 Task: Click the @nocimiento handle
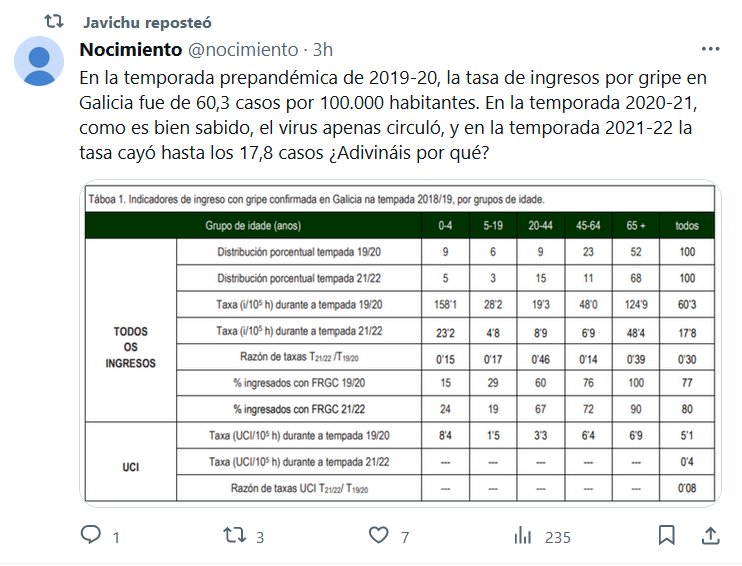coord(242,49)
